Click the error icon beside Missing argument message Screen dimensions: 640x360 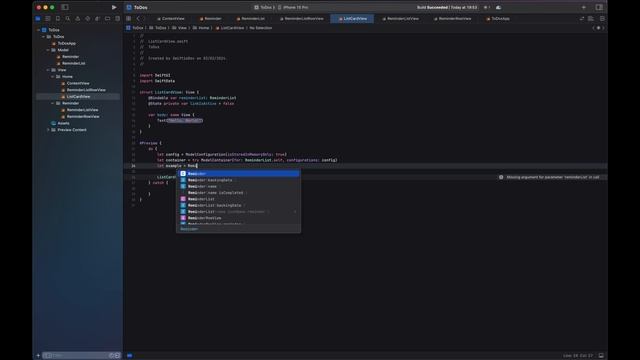pos(501,177)
